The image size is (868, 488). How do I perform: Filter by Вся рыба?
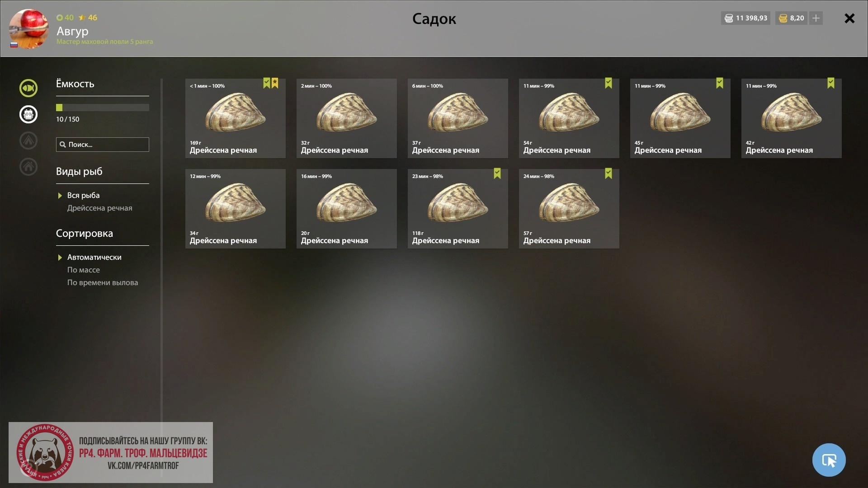[x=83, y=195]
